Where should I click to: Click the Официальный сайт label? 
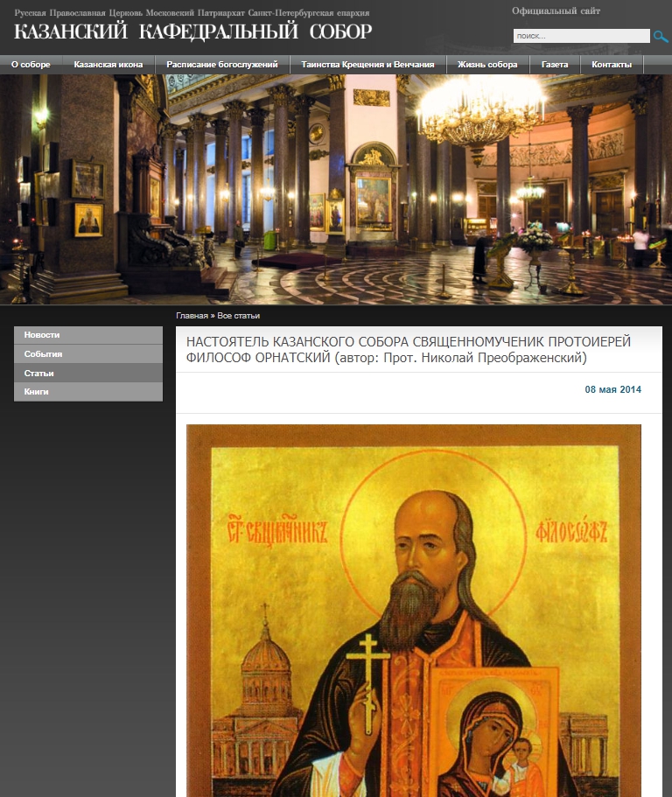click(556, 11)
